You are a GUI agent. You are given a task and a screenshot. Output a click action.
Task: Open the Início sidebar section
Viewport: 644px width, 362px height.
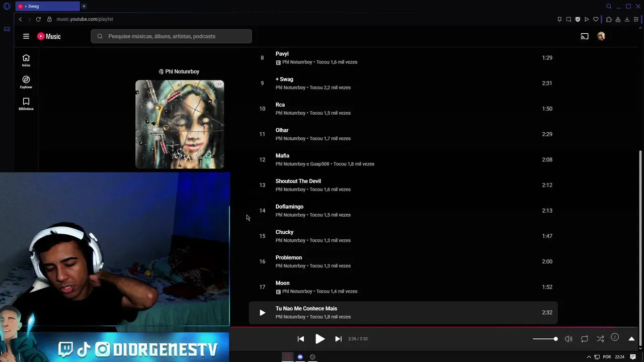pos(26,60)
